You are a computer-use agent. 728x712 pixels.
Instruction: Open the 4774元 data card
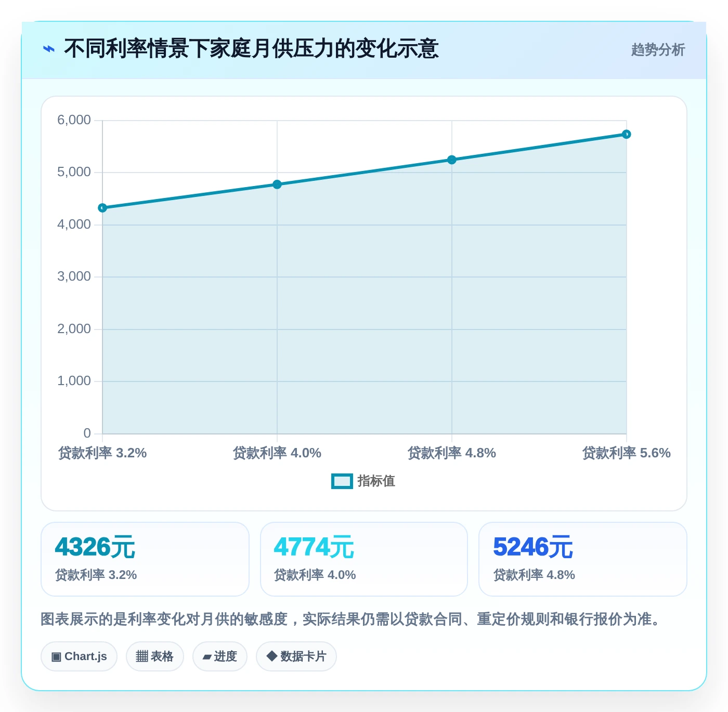click(x=364, y=559)
